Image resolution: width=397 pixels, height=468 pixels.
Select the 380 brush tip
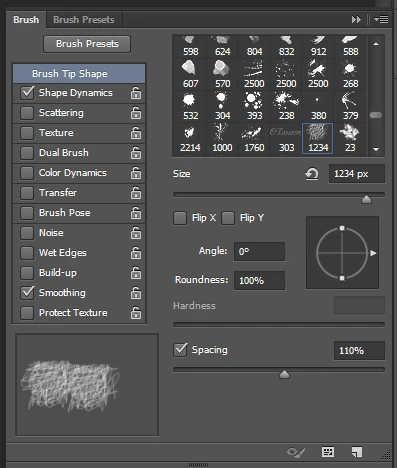[318, 106]
